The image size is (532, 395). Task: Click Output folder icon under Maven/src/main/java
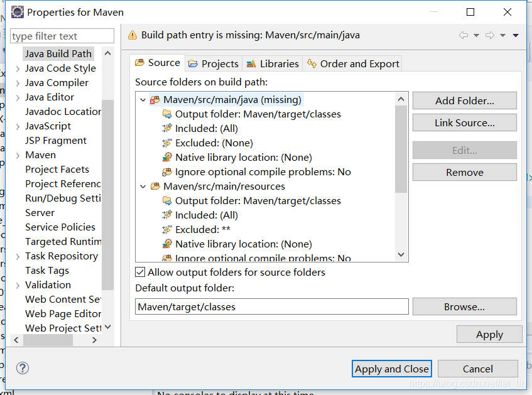(167, 114)
